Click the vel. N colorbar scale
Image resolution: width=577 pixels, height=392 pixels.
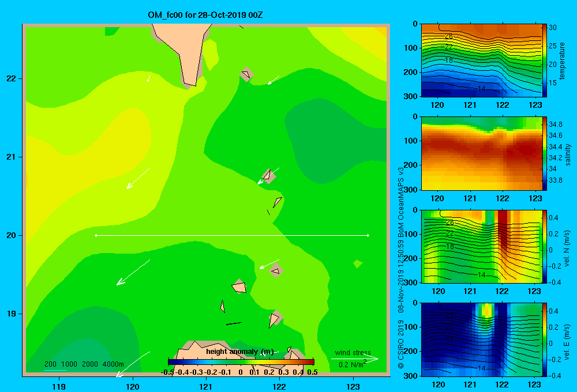tap(545, 246)
